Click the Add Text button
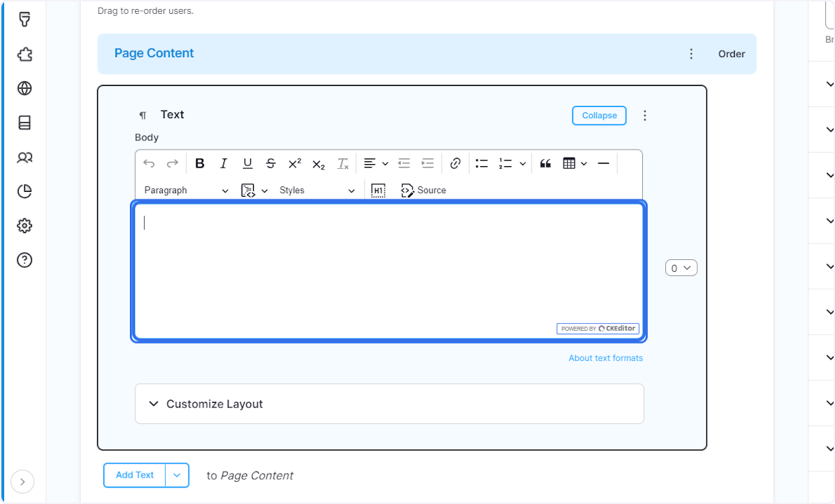 coord(134,475)
